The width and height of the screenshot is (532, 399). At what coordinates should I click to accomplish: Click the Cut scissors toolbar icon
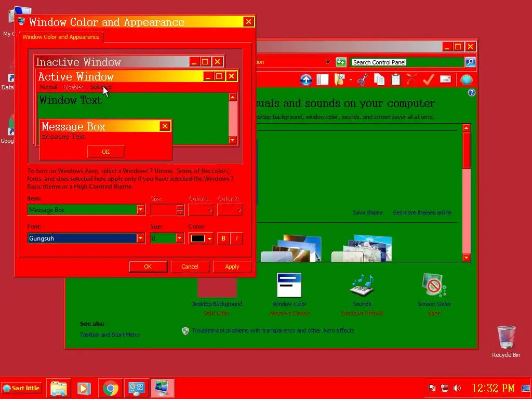tap(363, 79)
